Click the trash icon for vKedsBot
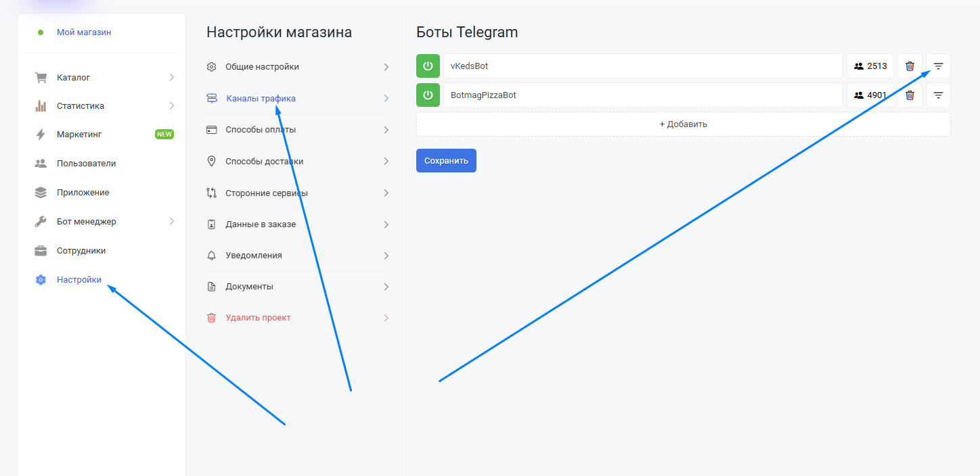The width and height of the screenshot is (980, 476). point(910,66)
